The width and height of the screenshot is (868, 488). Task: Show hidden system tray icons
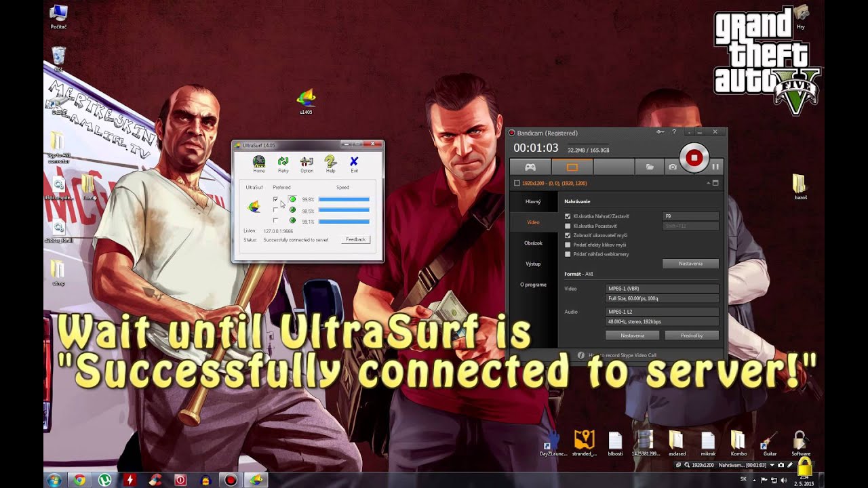tap(755, 481)
